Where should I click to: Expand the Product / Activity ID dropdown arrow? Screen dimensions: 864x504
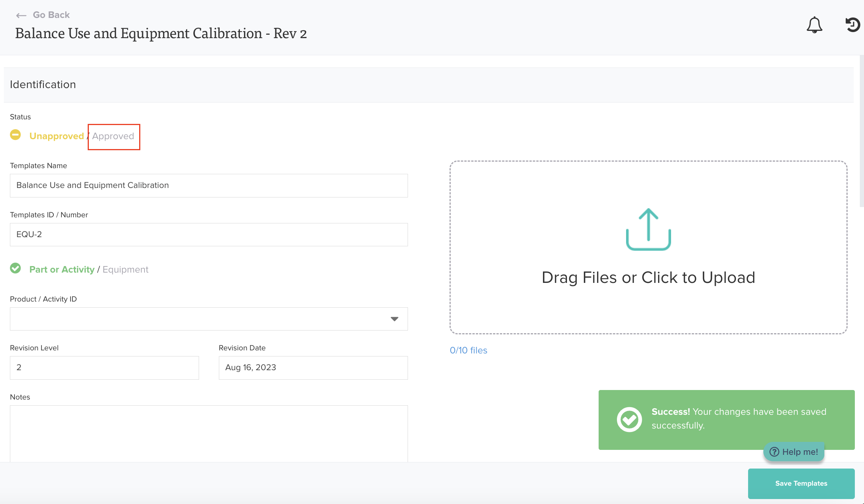394,319
